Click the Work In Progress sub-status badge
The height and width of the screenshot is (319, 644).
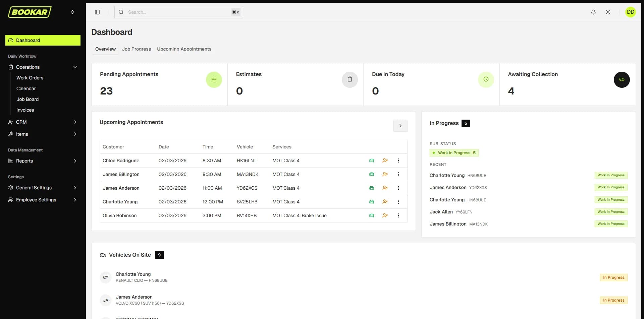coord(454,152)
